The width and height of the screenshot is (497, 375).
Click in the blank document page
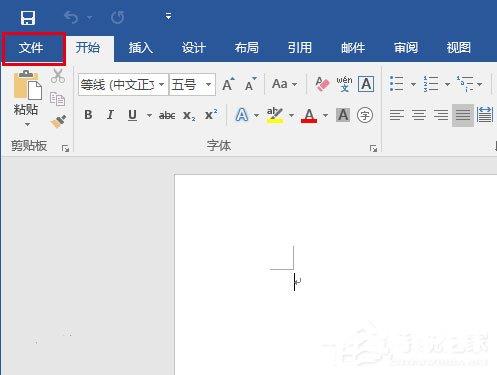336,274
